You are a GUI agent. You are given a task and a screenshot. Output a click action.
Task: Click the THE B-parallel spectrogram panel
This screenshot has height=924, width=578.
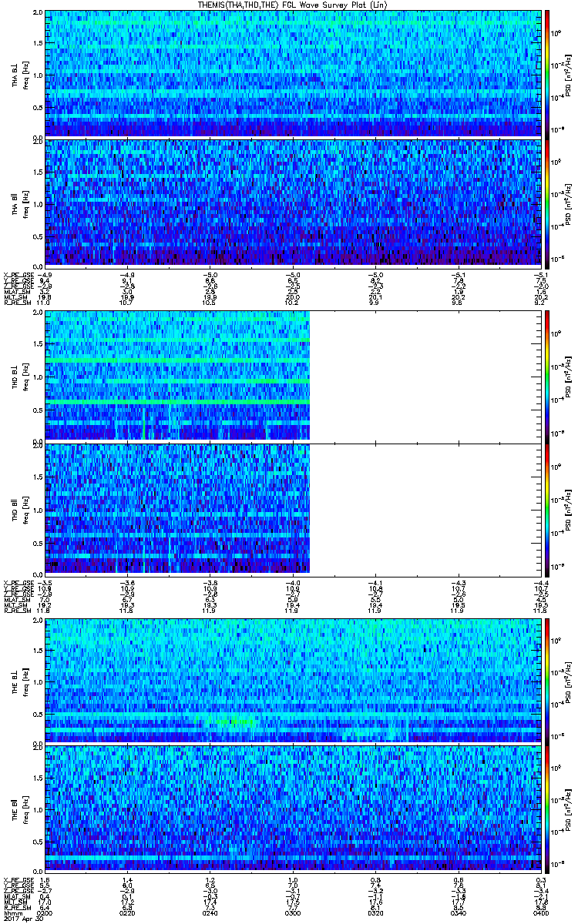point(292,808)
